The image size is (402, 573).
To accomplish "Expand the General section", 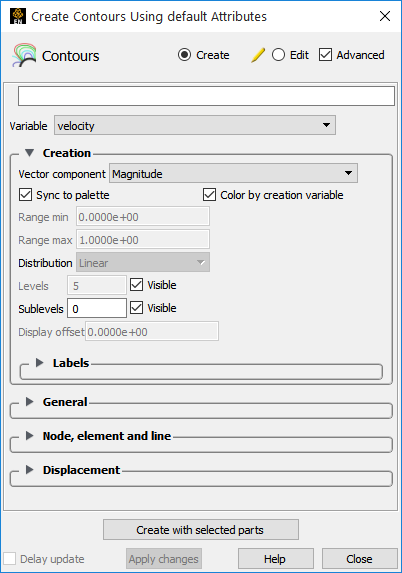I will (x=30, y=402).
